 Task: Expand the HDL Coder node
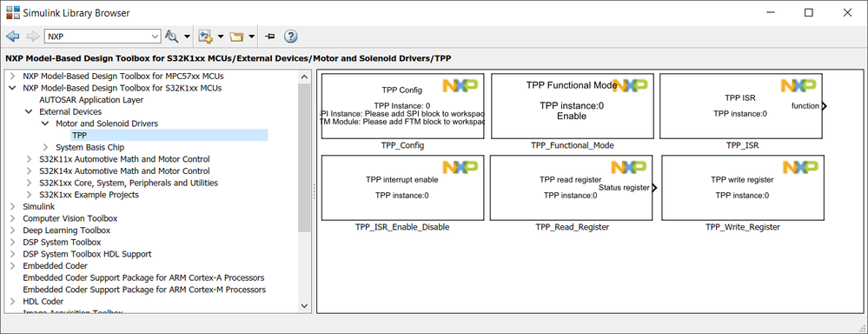[12, 301]
